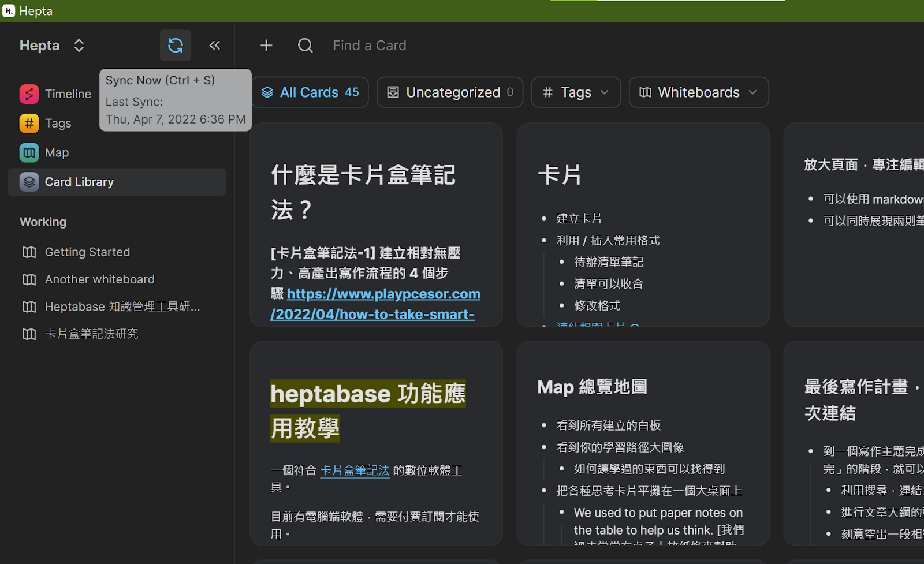Open Heptabase 知識管理工具研 whiteboard
This screenshot has height=564, width=924.
click(x=122, y=307)
